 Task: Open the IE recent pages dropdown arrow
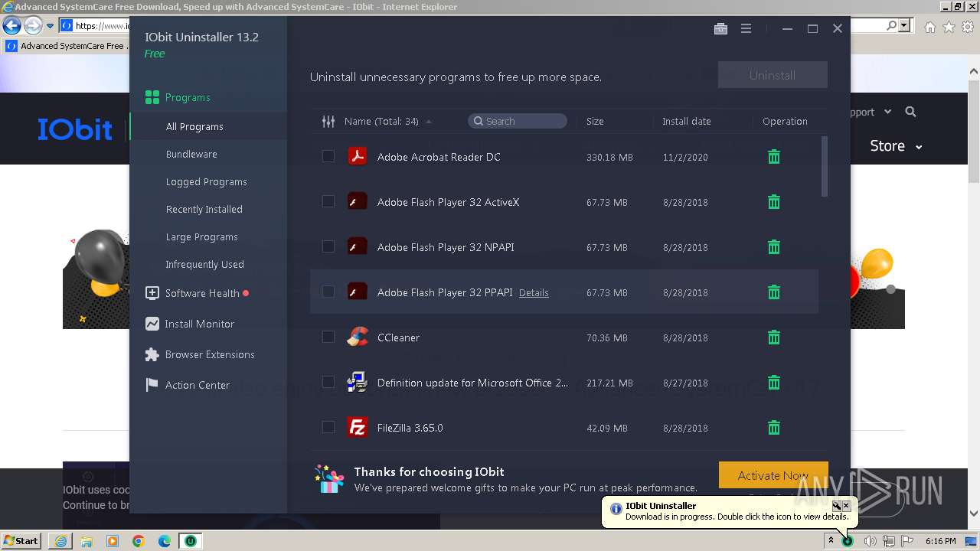click(x=51, y=26)
